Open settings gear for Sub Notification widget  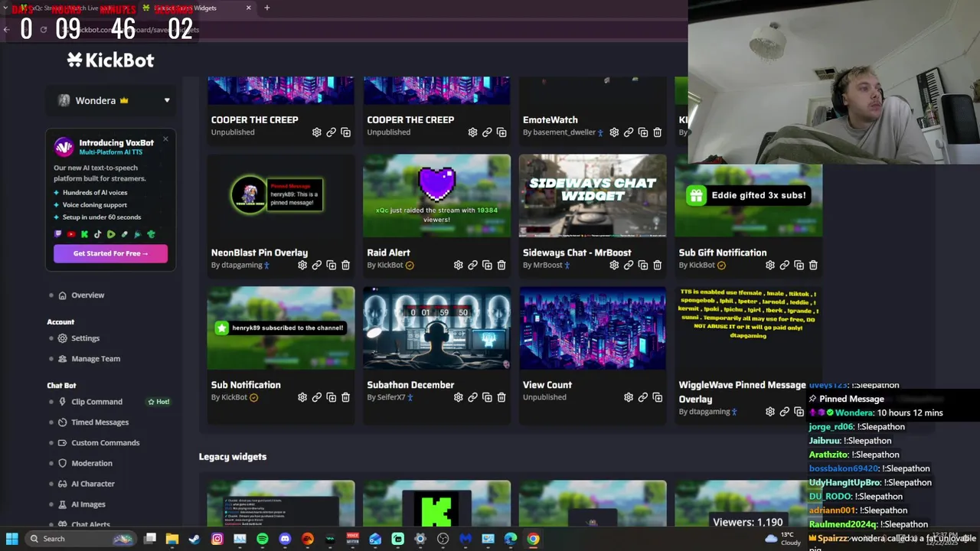tap(302, 397)
